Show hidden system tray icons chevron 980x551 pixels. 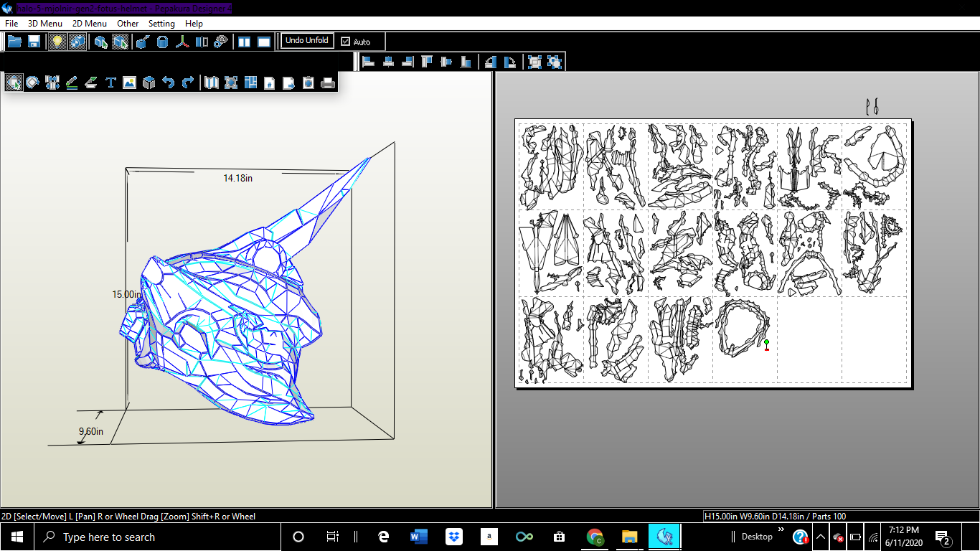click(820, 537)
